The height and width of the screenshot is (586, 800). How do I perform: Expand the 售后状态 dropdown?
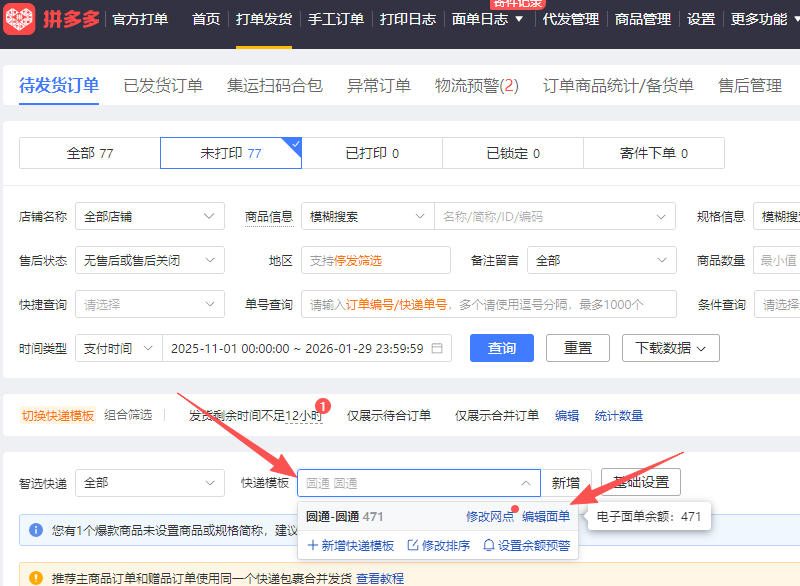150,260
